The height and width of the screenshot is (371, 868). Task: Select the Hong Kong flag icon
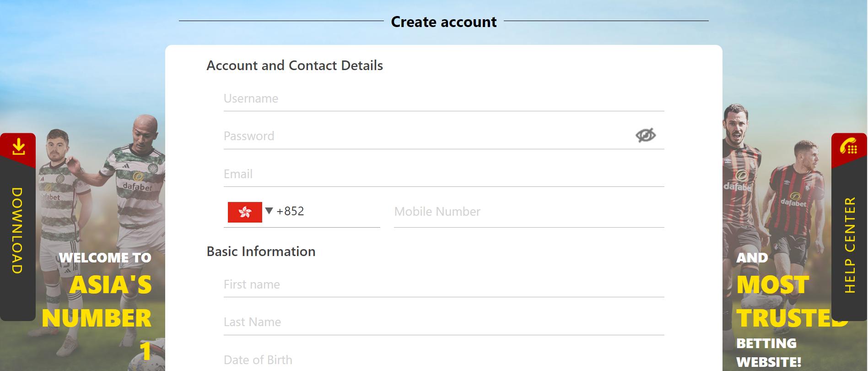point(245,212)
